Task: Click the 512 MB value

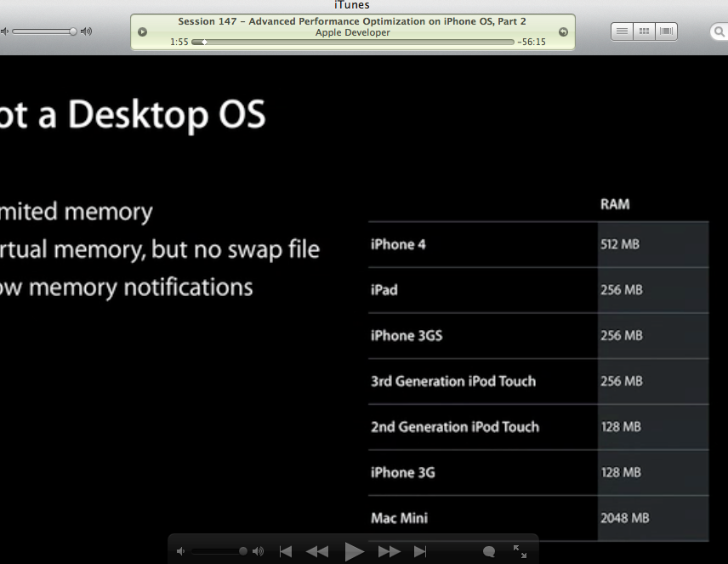Action: click(x=620, y=244)
